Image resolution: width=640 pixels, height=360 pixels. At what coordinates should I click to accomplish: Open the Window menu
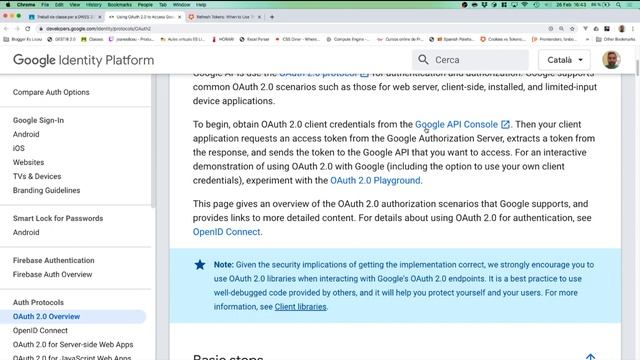pos(181,5)
